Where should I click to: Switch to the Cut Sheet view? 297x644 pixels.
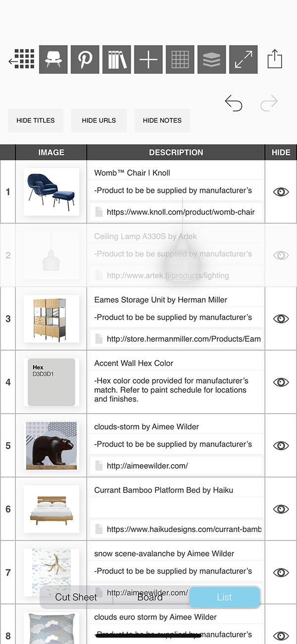[76, 597]
